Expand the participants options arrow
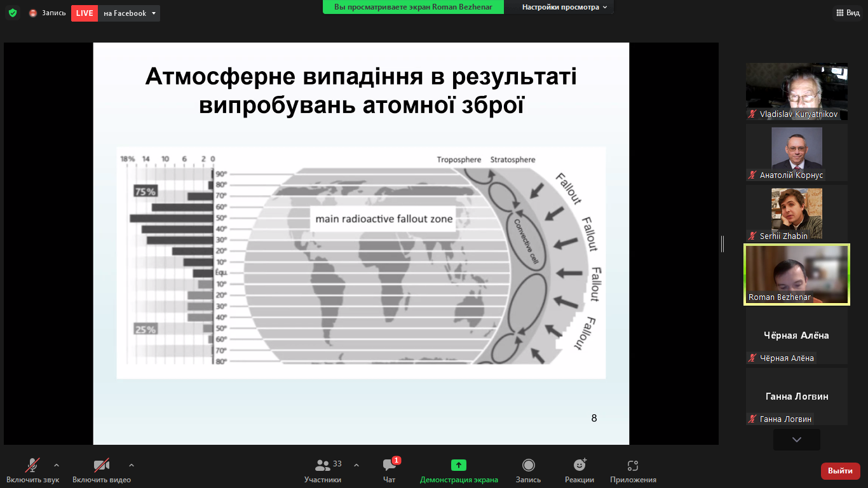 (x=356, y=464)
